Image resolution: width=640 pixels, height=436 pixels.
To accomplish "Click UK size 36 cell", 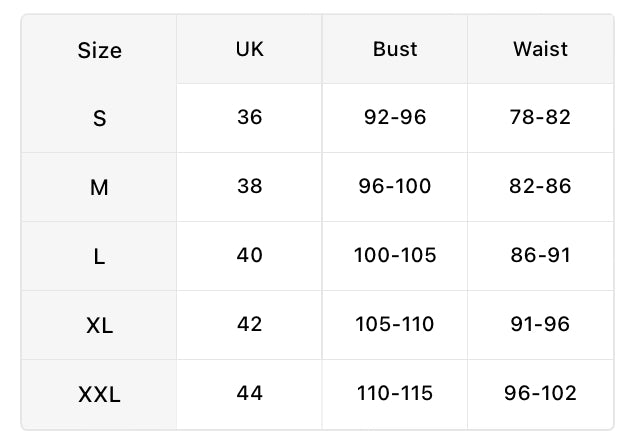I will [249, 117].
